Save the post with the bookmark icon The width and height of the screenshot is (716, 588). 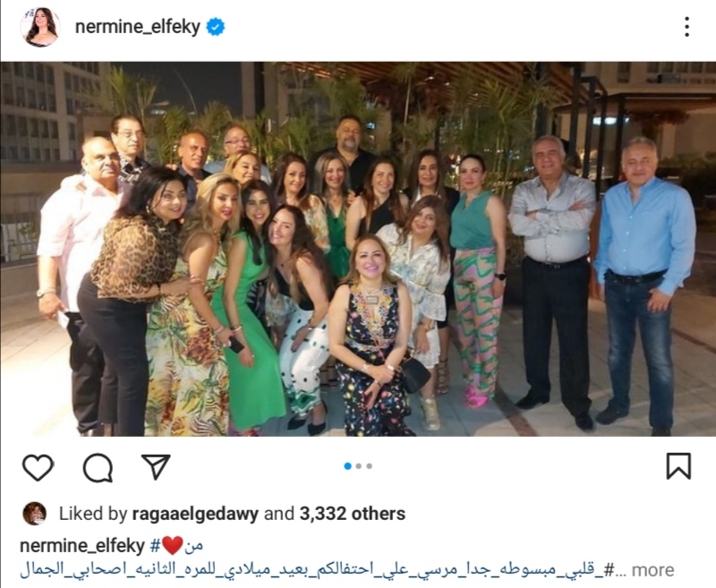click(678, 465)
